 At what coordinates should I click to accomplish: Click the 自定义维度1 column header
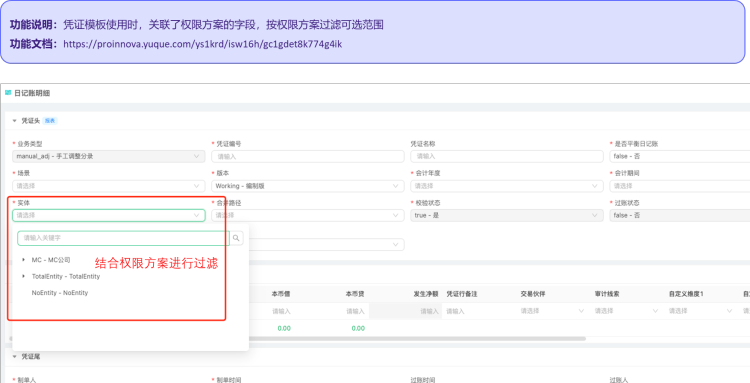tap(686, 294)
